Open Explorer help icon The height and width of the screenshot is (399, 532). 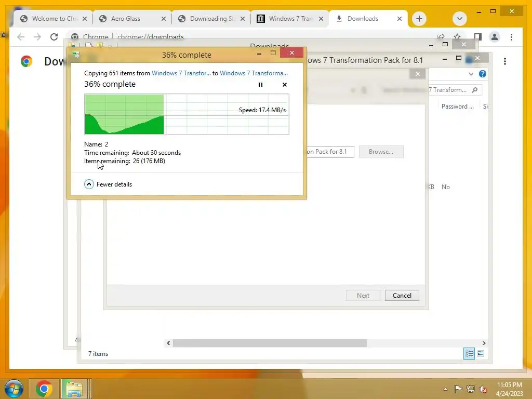[x=483, y=74]
